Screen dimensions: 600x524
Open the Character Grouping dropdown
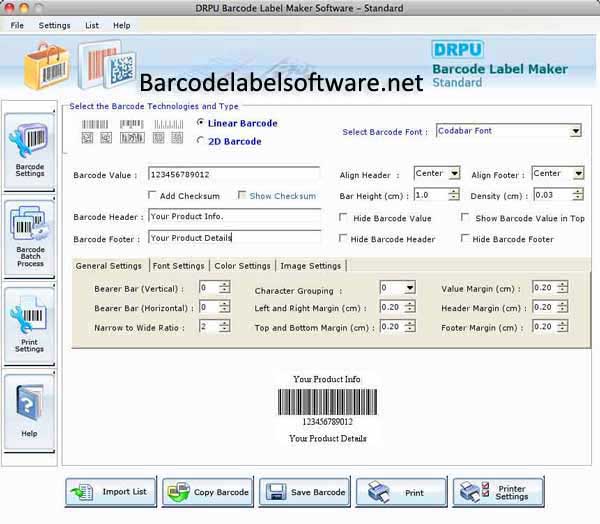[410, 288]
